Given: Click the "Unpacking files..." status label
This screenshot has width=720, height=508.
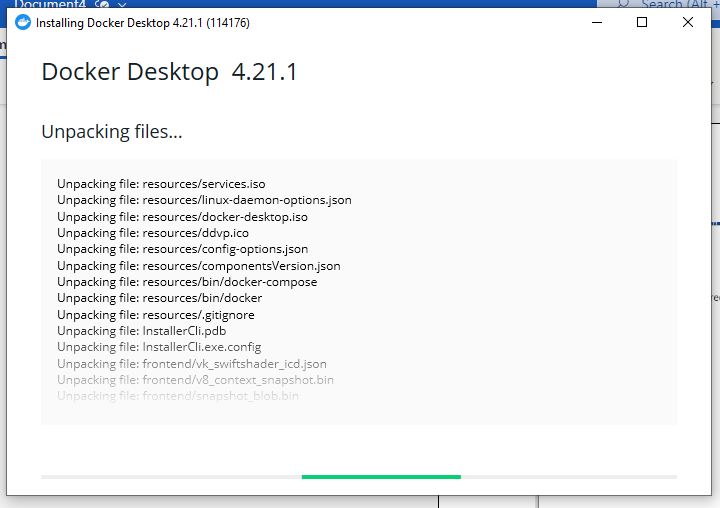Looking at the screenshot, I should coord(111,132).
